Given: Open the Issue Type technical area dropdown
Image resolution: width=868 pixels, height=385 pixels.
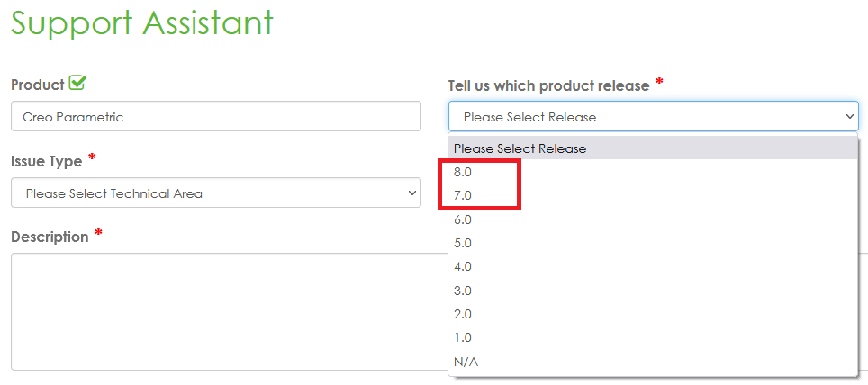Looking at the screenshot, I should click(x=215, y=192).
